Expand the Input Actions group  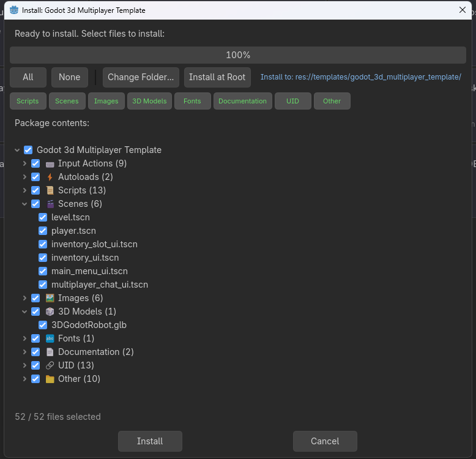[24, 163]
